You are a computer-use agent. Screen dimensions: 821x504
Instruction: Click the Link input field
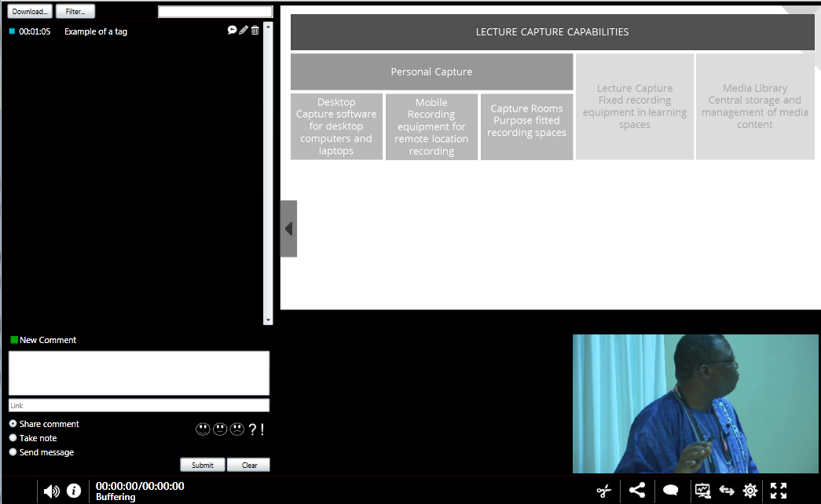139,405
